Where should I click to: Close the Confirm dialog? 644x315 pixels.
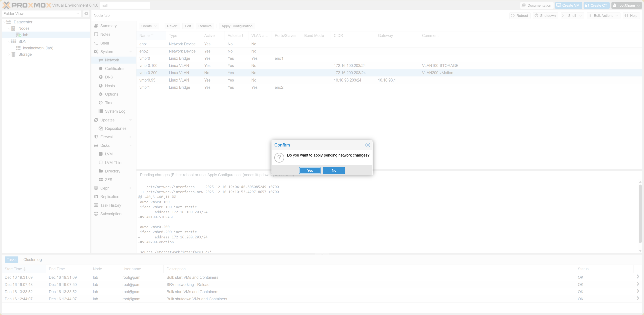[368, 145]
